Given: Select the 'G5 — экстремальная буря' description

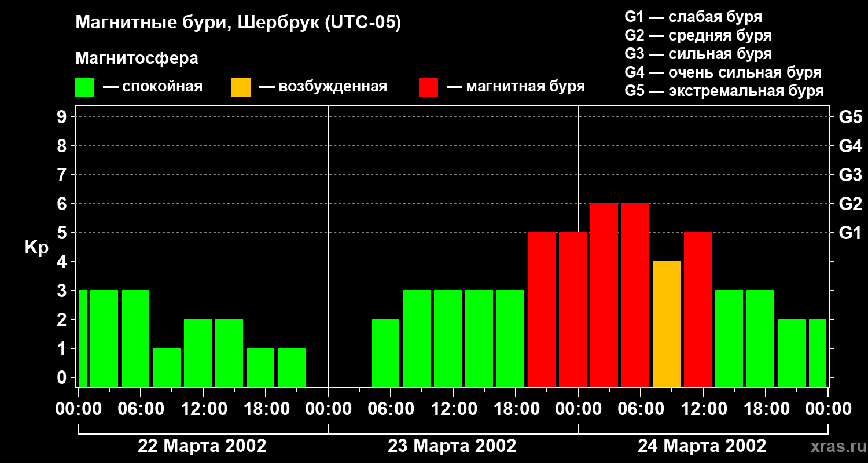Looking at the screenshot, I should (724, 91).
